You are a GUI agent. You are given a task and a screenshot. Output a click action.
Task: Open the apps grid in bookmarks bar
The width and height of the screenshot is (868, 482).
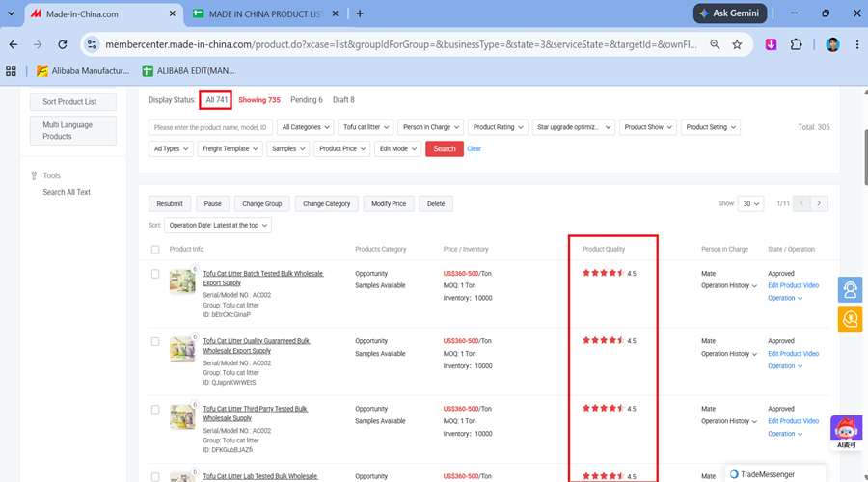click(11, 70)
